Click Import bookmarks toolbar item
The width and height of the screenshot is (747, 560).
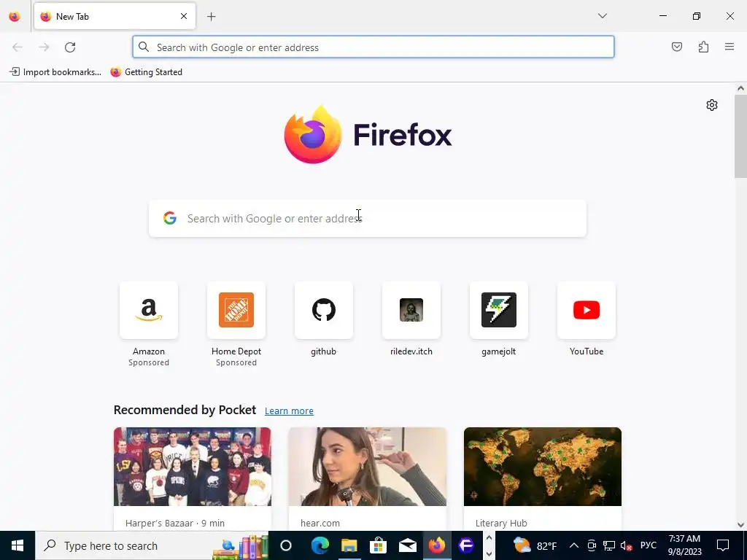click(55, 72)
